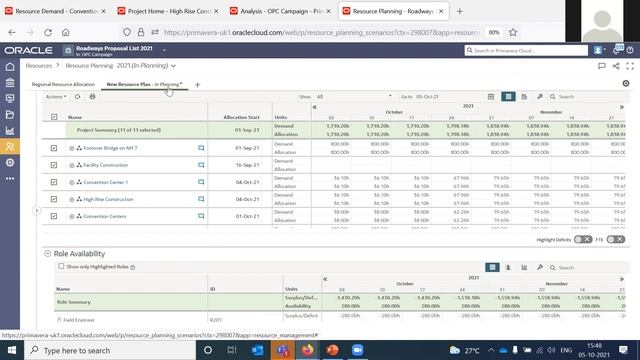Open the Projects folder icon in the sidebar
This screenshot has width=640, height=360.
(10, 115)
